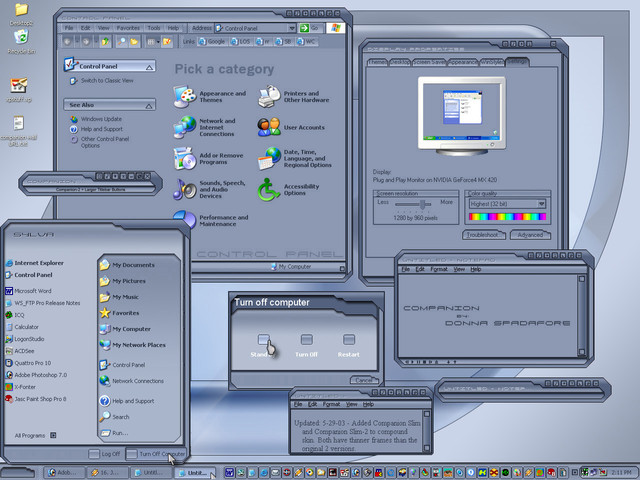
Task: Open the Google link in Links bar
Action: [x=212, y=42]
